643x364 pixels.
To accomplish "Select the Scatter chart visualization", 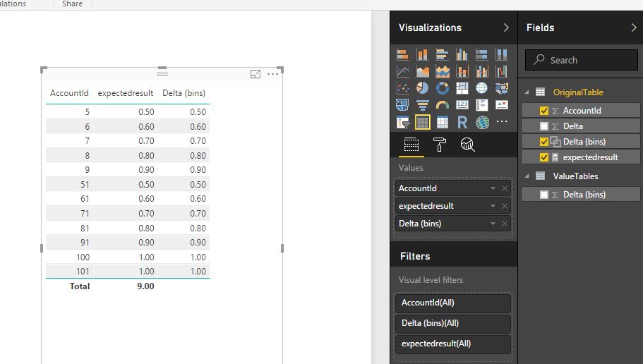I will (403, 88).
